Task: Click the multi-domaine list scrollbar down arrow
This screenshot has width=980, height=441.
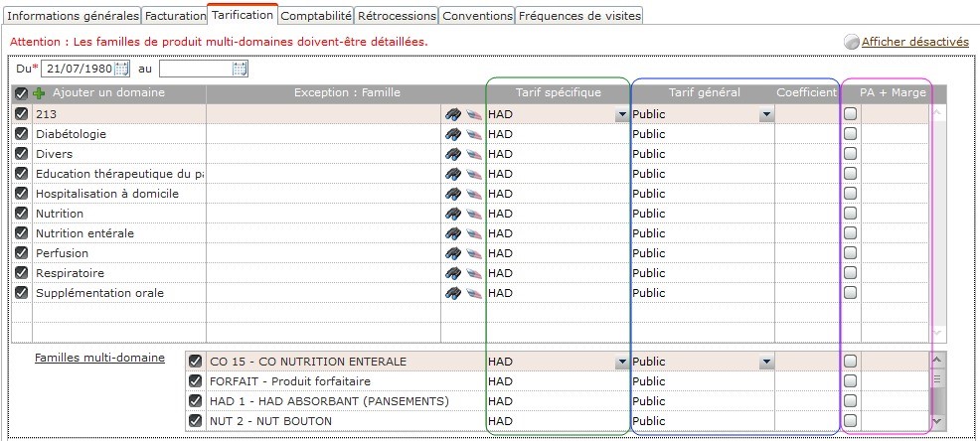Action: (x=936, y=422)
